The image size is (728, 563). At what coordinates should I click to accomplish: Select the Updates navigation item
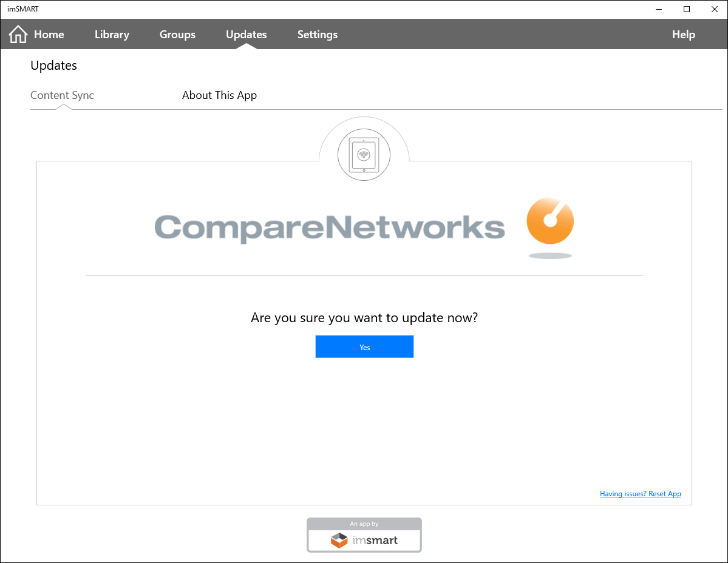[x=246, y=35]
